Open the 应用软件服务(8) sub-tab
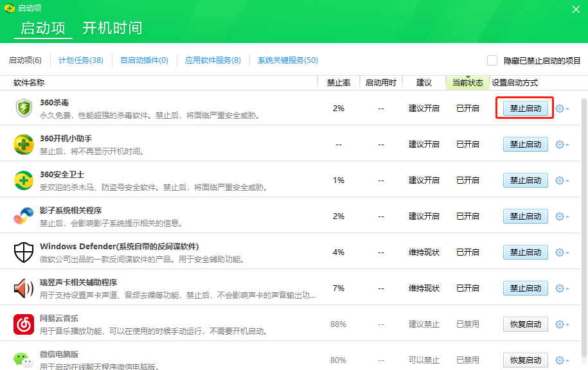This screenshot has width=588, height=370. tap(213, 60)
